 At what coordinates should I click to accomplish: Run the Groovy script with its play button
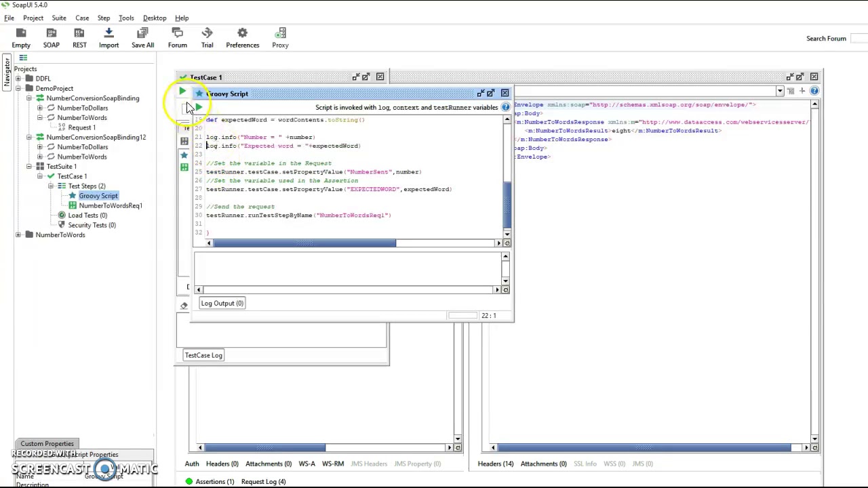(x=199, y=107)
